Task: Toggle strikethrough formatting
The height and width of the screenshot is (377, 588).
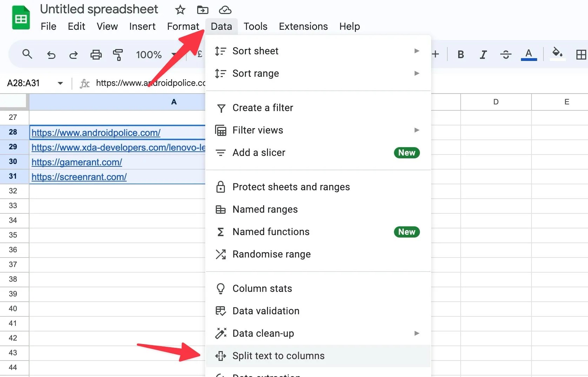Action: pos(505,54)
